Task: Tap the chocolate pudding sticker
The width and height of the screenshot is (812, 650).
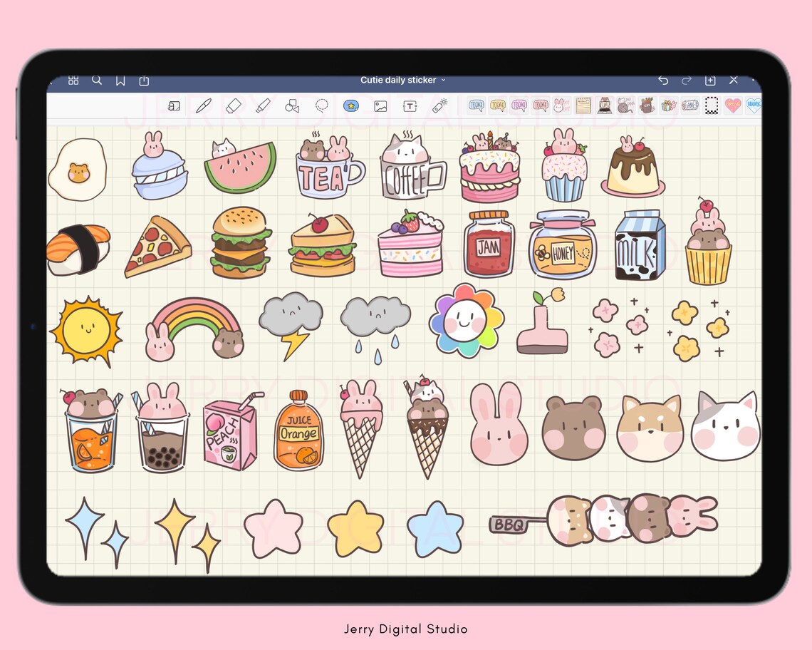Action: (x=633, y=167)
